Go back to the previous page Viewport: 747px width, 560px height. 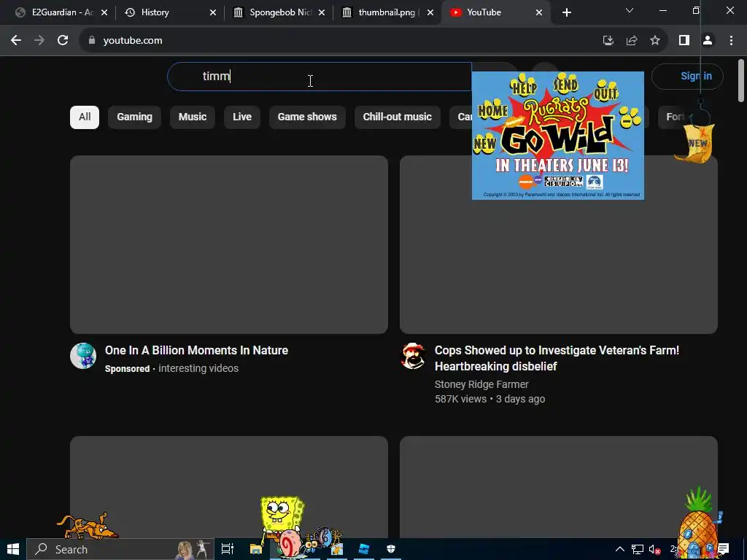tap(16, 41)
